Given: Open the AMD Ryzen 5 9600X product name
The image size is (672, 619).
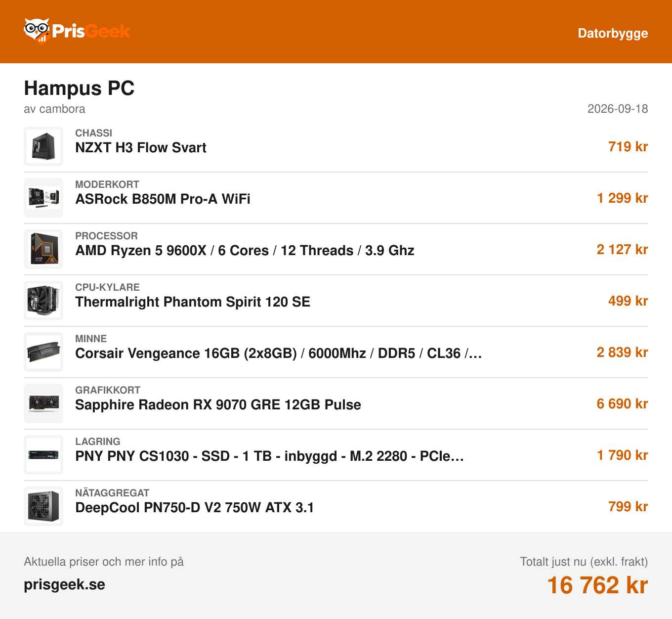Looking at the screenshot, I should (x=245, y=251).
